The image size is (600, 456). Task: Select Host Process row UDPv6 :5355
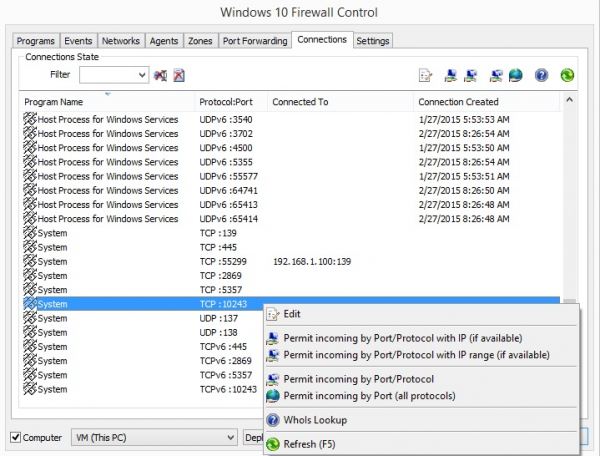click(x=291, y=162)
